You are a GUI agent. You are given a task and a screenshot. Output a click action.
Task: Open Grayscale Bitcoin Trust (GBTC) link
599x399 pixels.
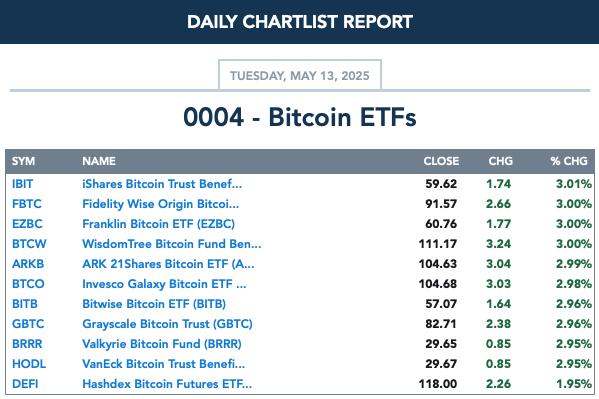[x=167, y=324]
